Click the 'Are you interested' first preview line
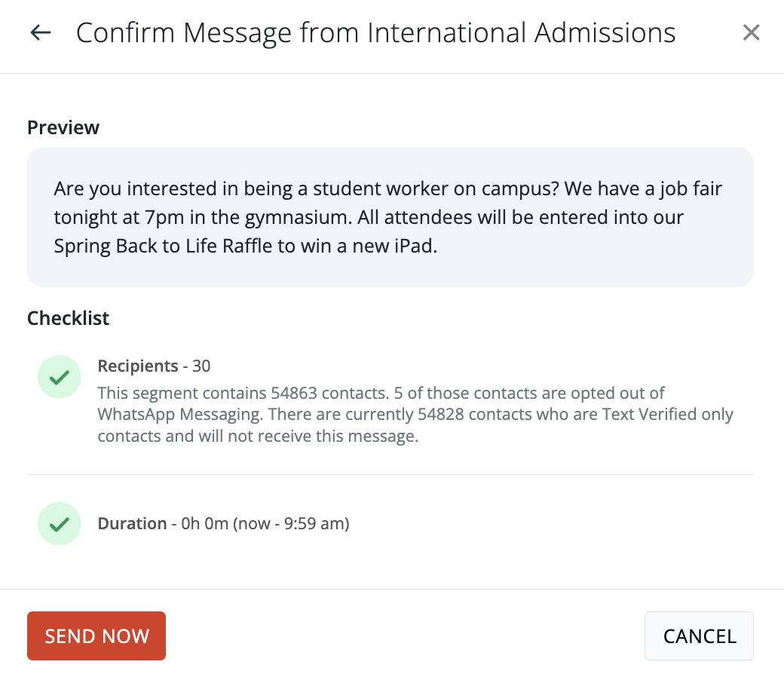The width and height of the screenshot is (784, 677). (x=388, y=188)
